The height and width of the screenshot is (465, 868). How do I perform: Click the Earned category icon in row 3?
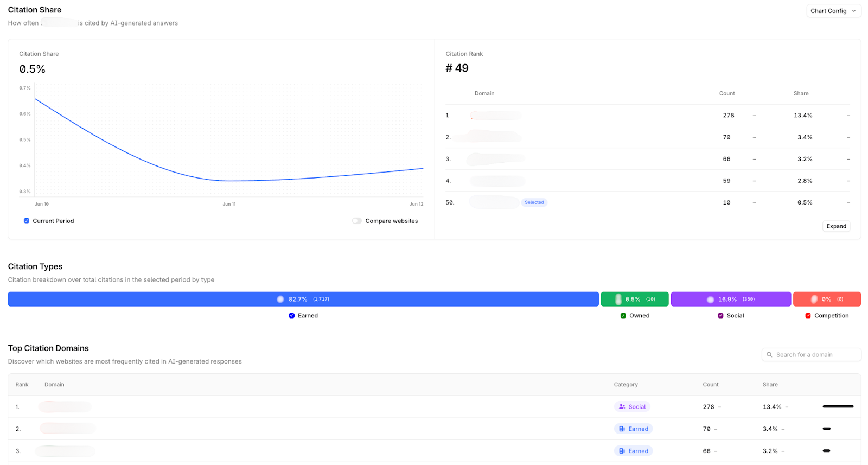click(x=622, y=451)
